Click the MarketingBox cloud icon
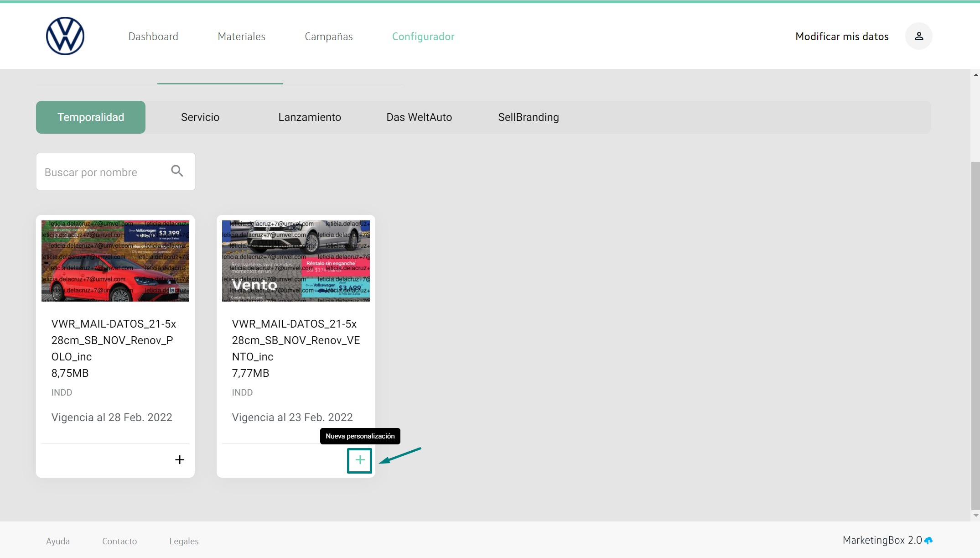The height and width of the screenshot is (558, 980). click(x=928, y=540)
